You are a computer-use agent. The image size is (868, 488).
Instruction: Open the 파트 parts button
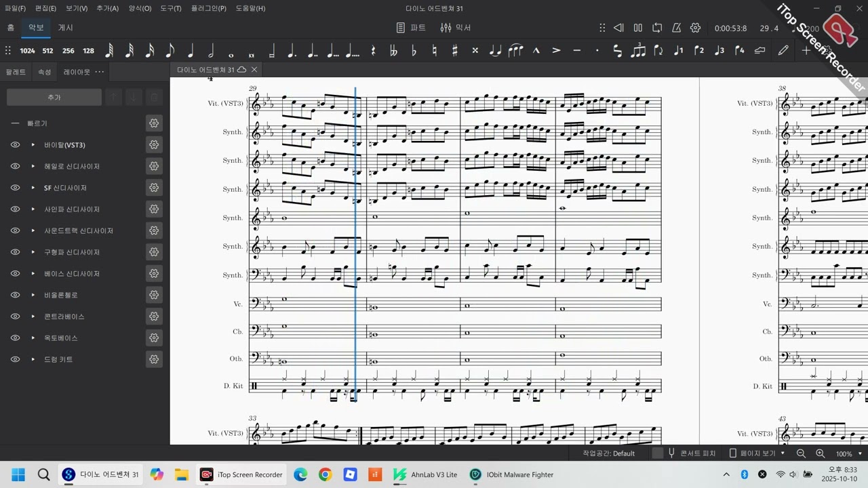tap(411, 28)
